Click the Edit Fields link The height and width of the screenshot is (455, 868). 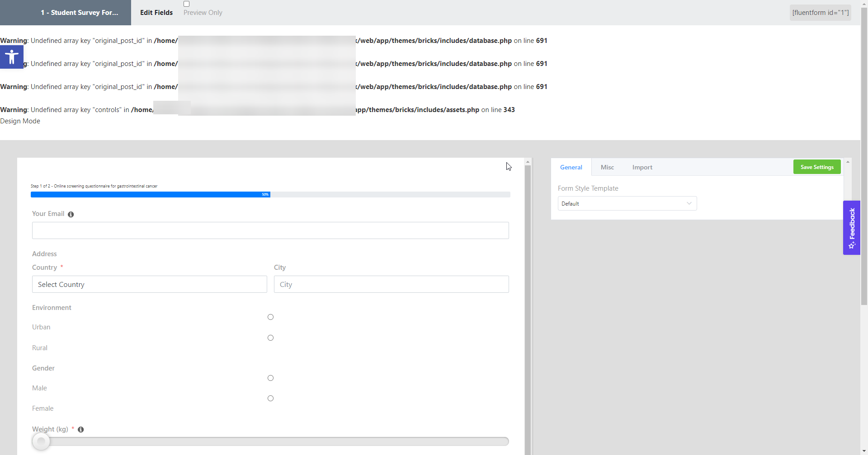coord(156,13)
